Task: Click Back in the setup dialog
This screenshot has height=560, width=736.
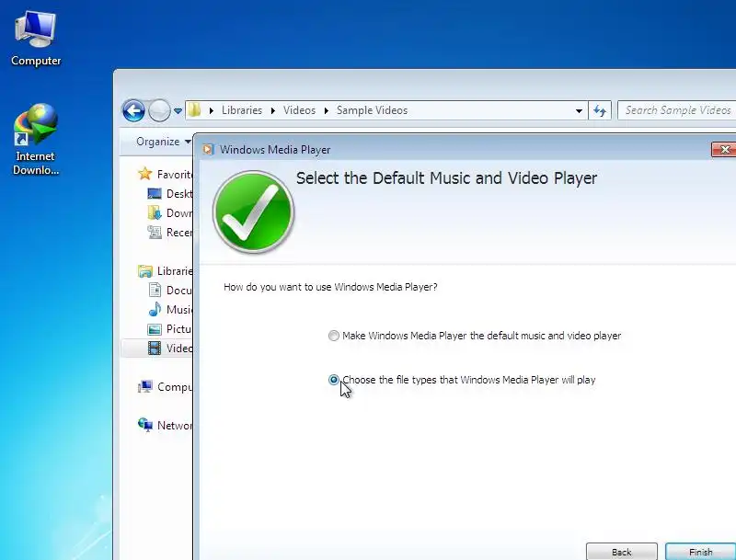Action: tap(622, 552)
